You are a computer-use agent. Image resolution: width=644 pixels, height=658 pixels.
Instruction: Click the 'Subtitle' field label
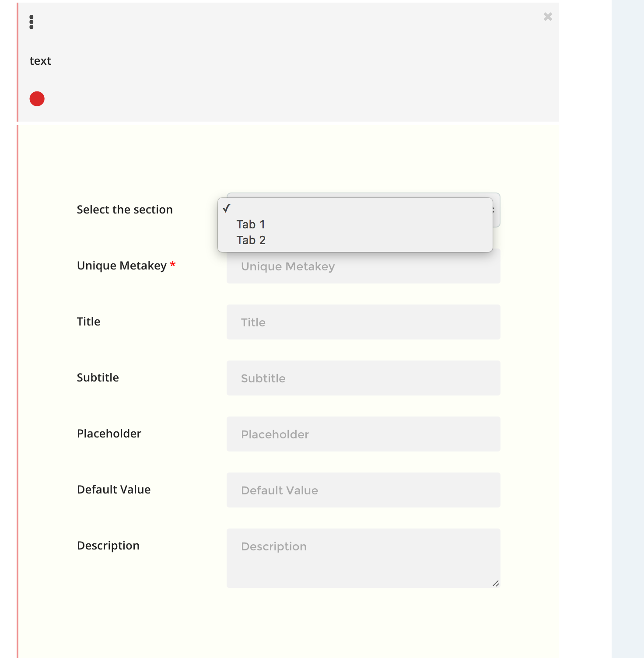[x=98, y=378]
